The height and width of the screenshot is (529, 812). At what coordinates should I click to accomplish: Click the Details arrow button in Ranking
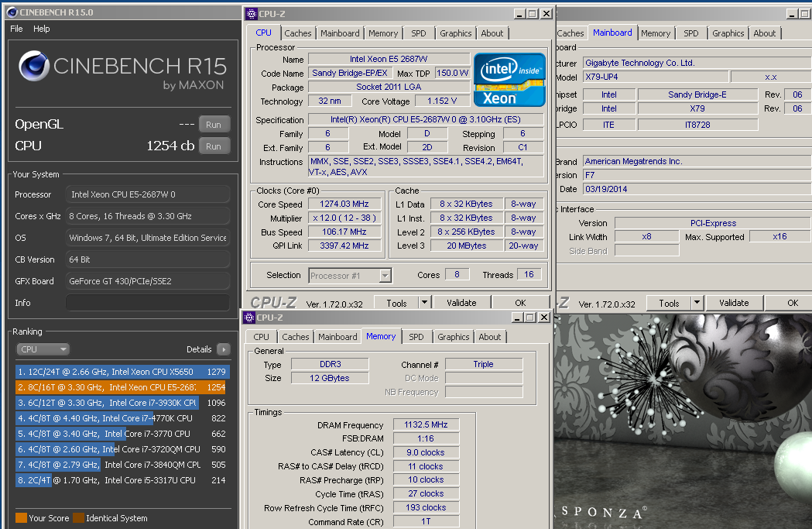coord(224,349)
